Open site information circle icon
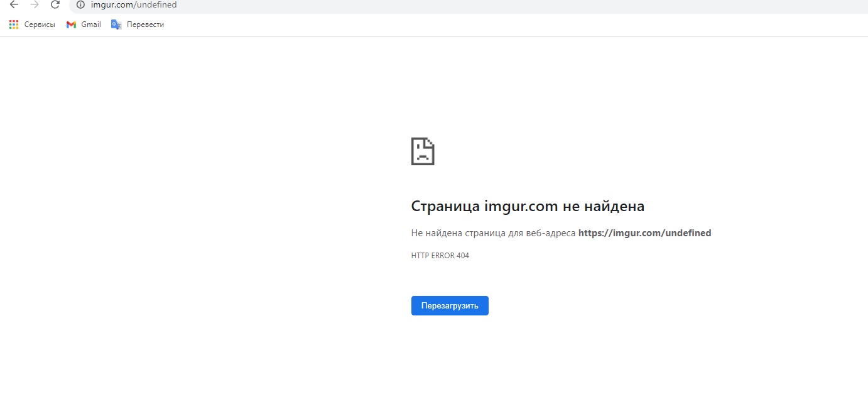Viewport: 868px width, 404px height. 80,5
